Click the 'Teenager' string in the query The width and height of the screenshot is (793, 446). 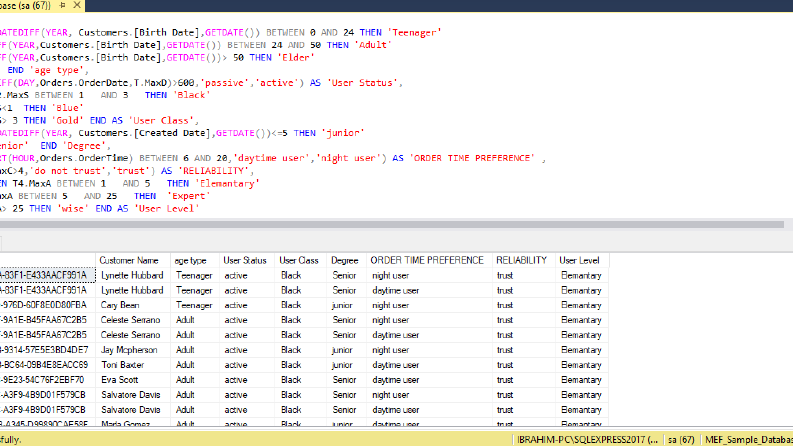[415, 32]
